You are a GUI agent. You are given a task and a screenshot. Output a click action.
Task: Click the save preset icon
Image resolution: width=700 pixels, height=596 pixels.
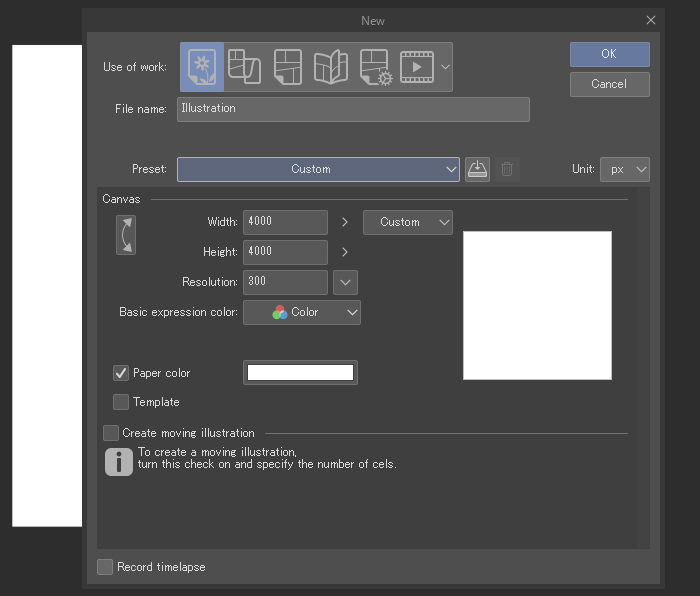tap(478, 169)
